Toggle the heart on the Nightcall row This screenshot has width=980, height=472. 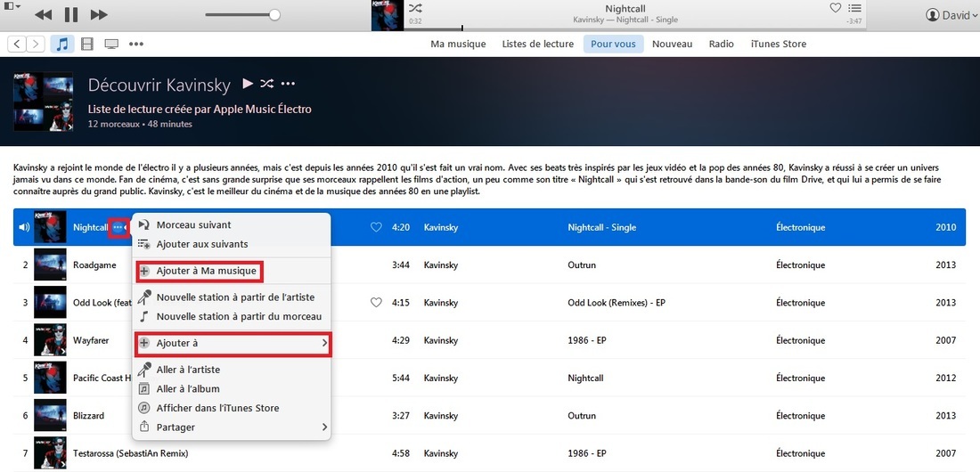(x=376, y=228)
